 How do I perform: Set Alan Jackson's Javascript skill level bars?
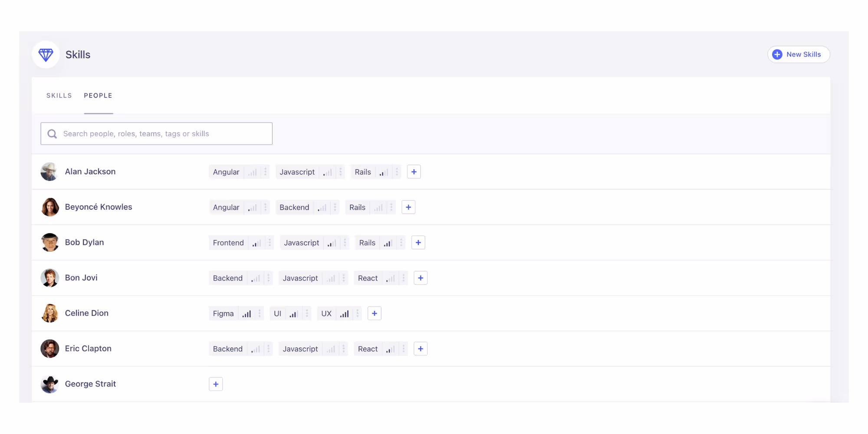click(x=328, y=172)
